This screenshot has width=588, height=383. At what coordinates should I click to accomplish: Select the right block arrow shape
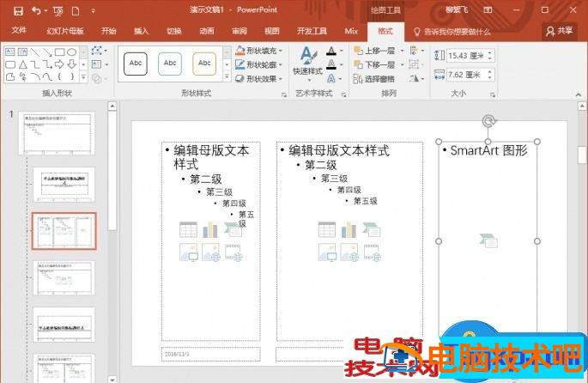click(x=59, y=64)
